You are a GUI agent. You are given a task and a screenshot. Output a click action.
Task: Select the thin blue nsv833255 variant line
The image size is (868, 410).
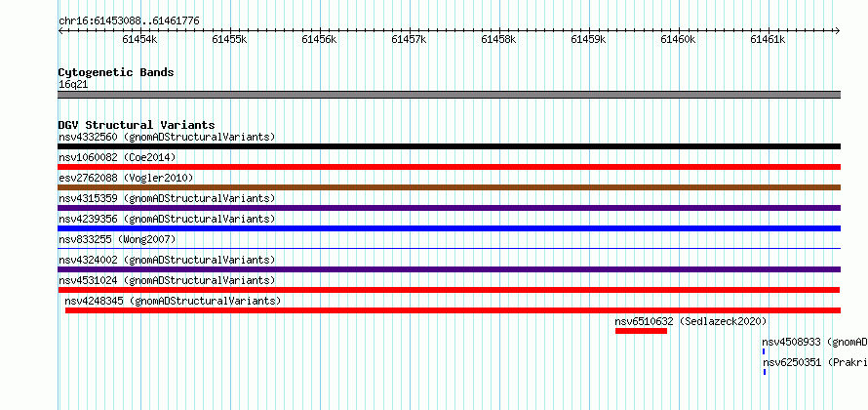(x=449, y=249)
